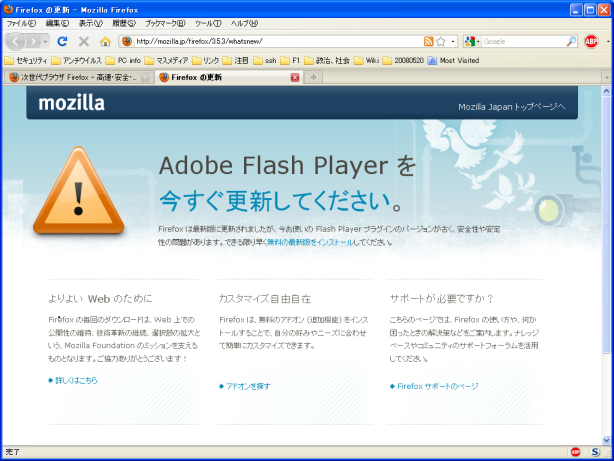The height and width of the screenshot is (461, 614).
Task: Click the Google search input field
Action: click(x=524, y=41)
